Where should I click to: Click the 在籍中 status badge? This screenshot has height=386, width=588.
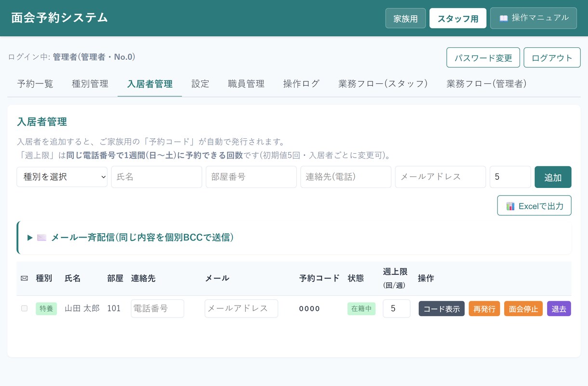coord(361,308)
